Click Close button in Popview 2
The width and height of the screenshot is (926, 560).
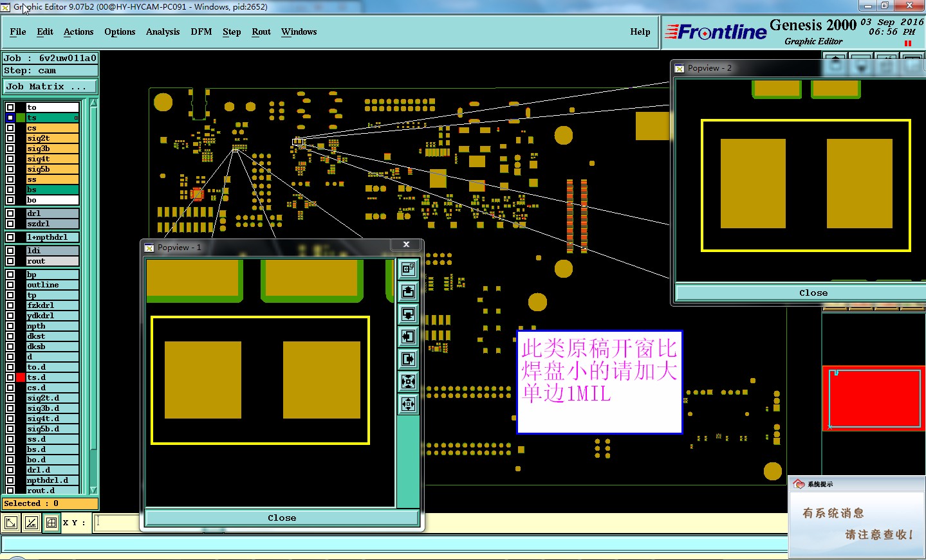pyautogui.click(x=813, y=293)
